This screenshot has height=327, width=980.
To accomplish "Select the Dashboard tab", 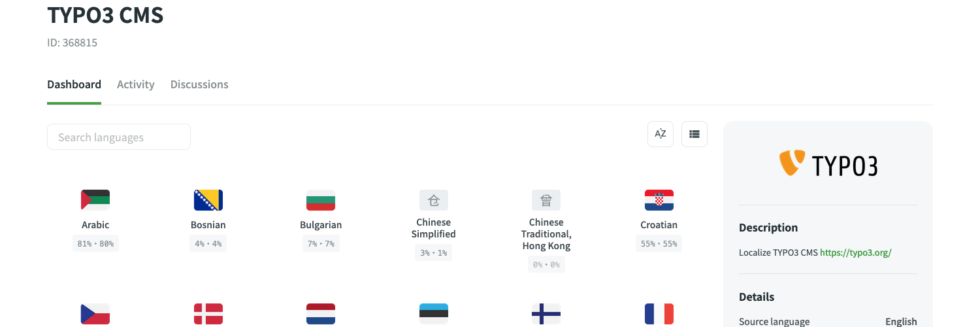I will coord(74,84).
